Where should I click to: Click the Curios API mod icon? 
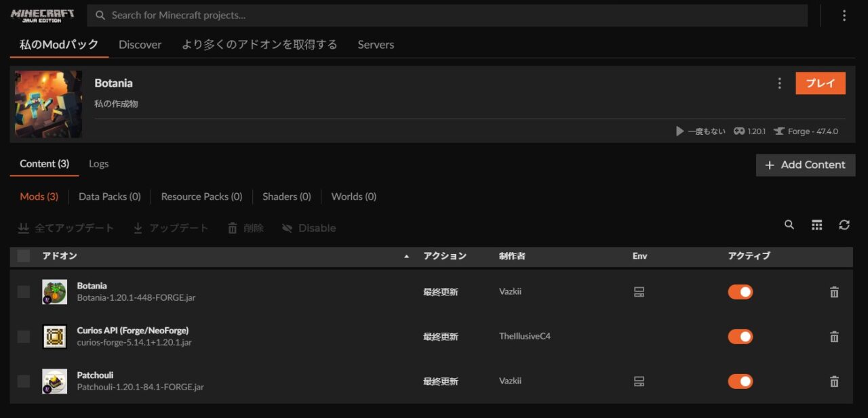point(54,337)
